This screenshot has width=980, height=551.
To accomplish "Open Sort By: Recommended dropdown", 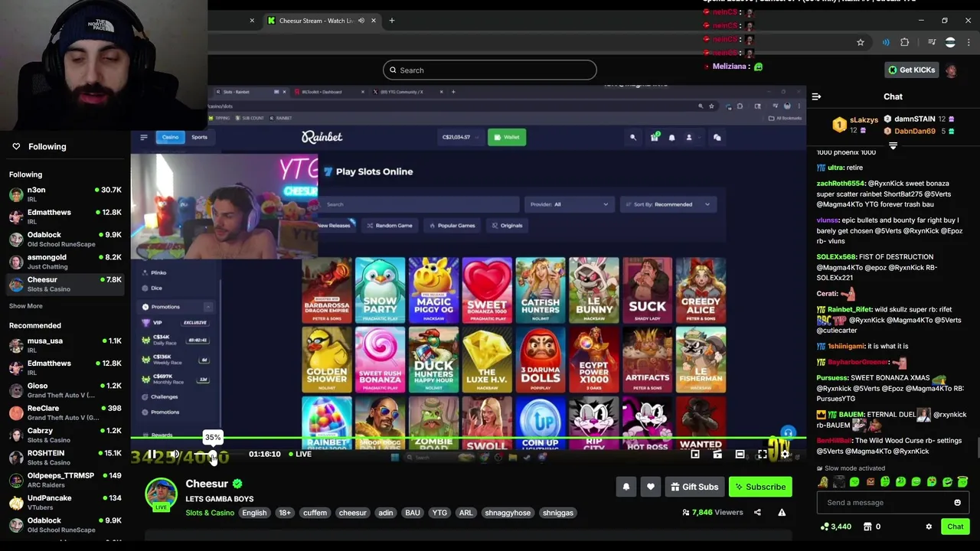I will coord(668,204).
